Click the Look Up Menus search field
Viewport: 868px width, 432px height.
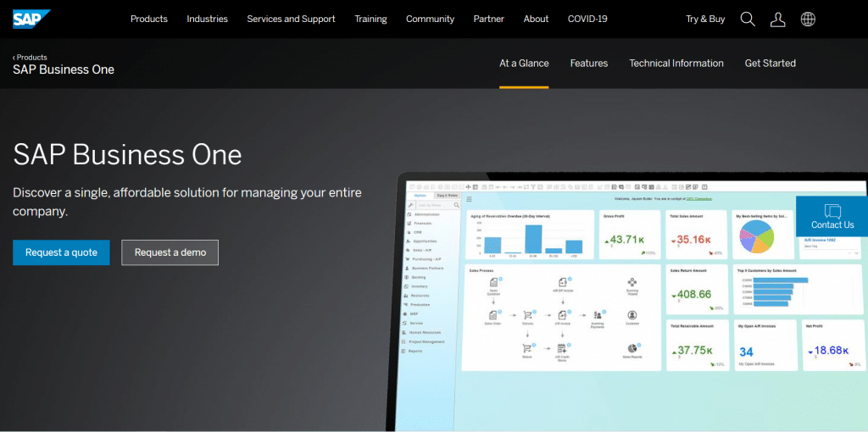tap(438, 205)
